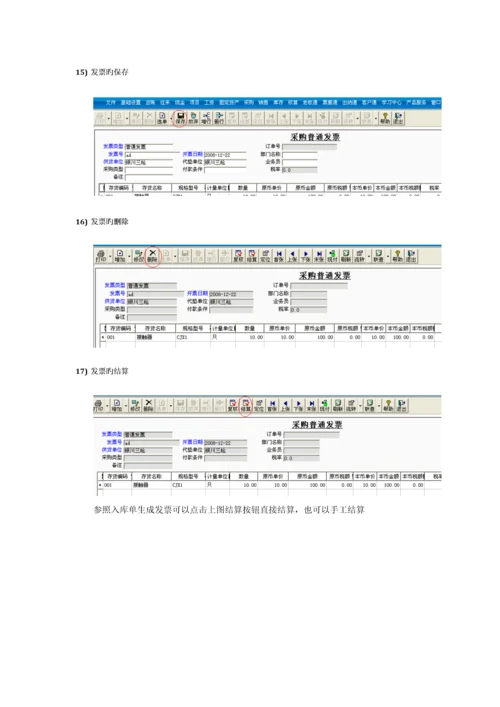Open the 基础设置 menu

pyautogui.click(x=130, y=103)
